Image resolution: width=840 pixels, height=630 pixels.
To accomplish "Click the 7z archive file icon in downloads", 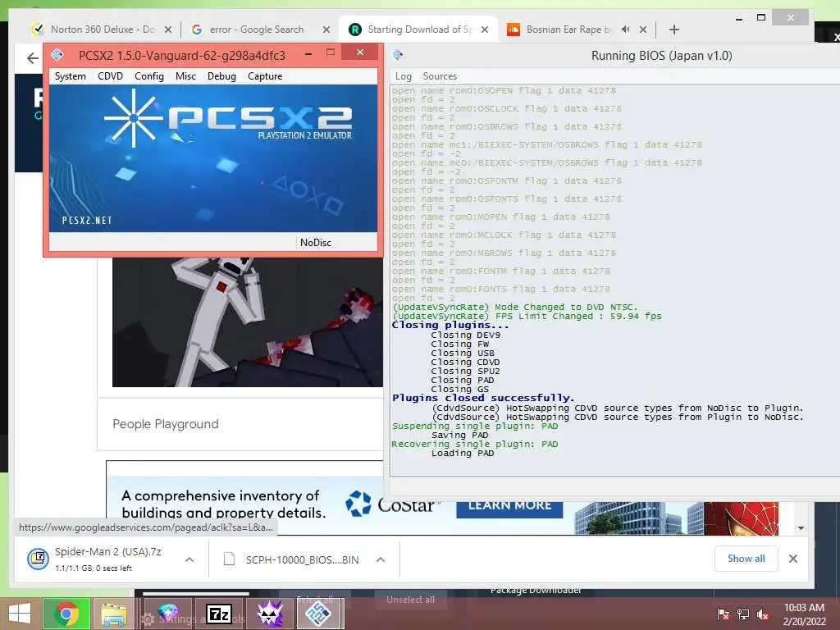I will (38, 559).
